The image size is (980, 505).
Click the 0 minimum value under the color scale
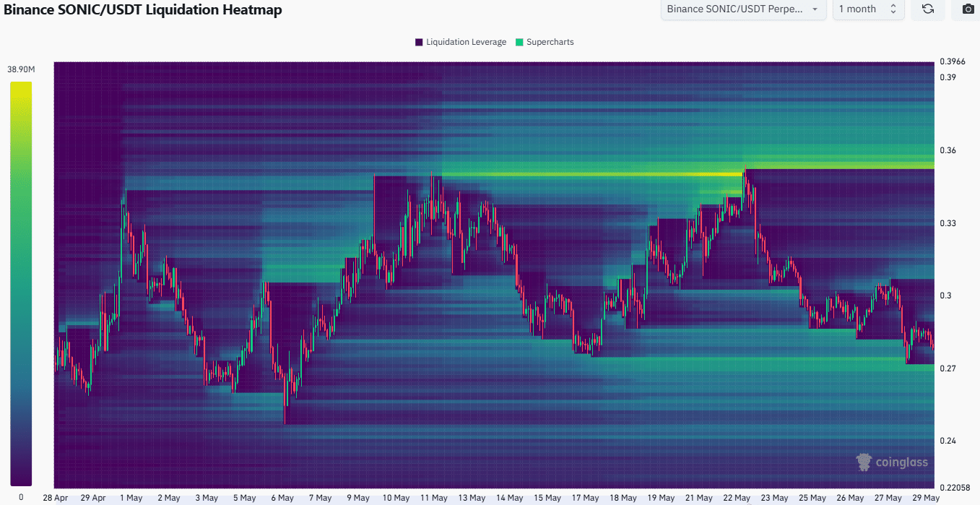(21, 497)
